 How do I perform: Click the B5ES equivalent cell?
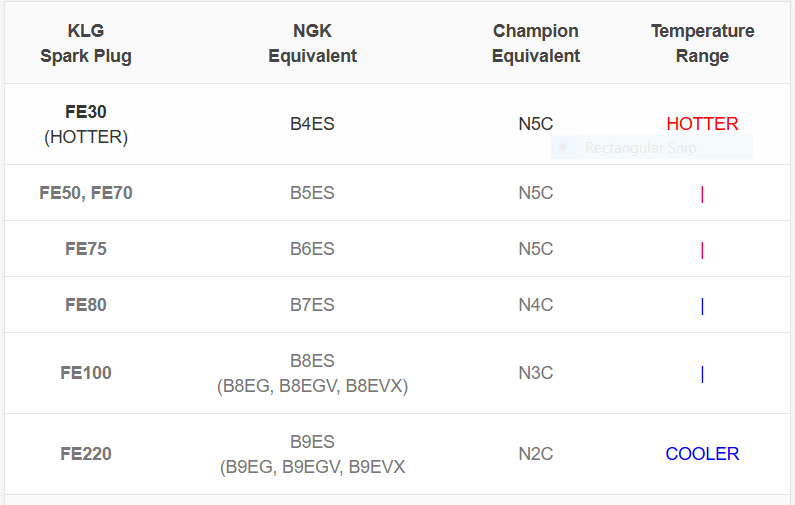click(x=312, y=193)
